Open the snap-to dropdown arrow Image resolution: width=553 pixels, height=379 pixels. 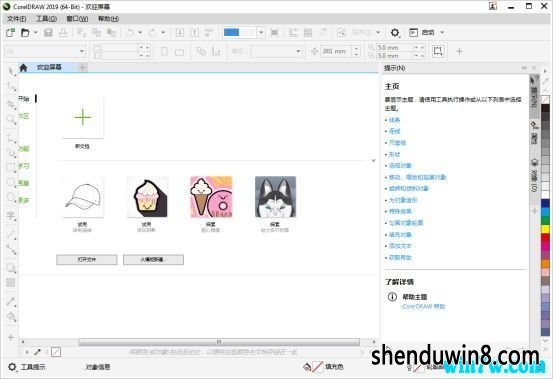click(x=378, y=33)
